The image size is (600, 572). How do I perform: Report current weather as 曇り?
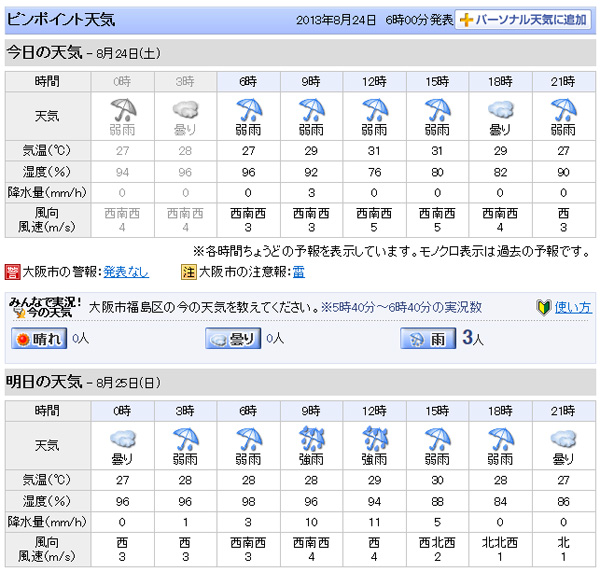click(x=232, y=339)
